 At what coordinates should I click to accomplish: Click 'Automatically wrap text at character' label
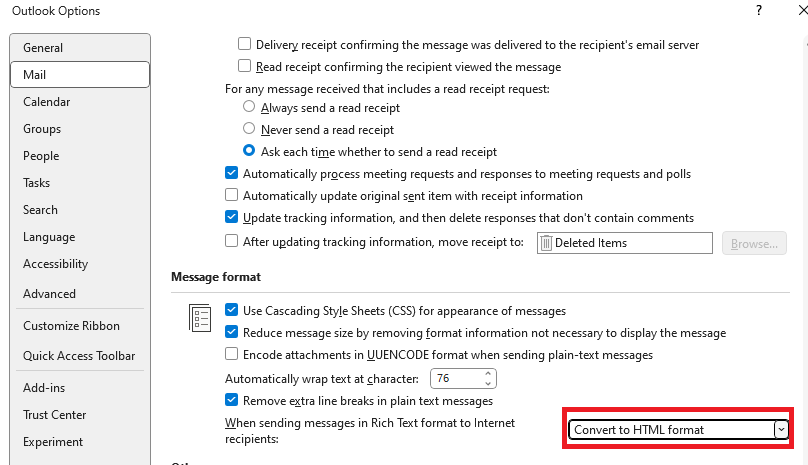(x=322, y=379)
